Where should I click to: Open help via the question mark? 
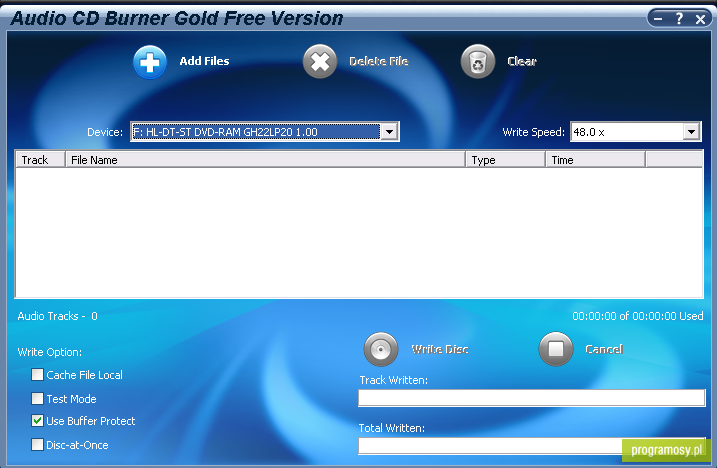click(x=680, y=19)
